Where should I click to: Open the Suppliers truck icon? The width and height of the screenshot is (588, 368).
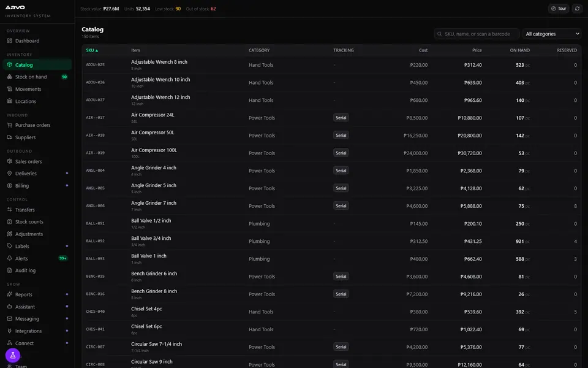pos(10,137)
